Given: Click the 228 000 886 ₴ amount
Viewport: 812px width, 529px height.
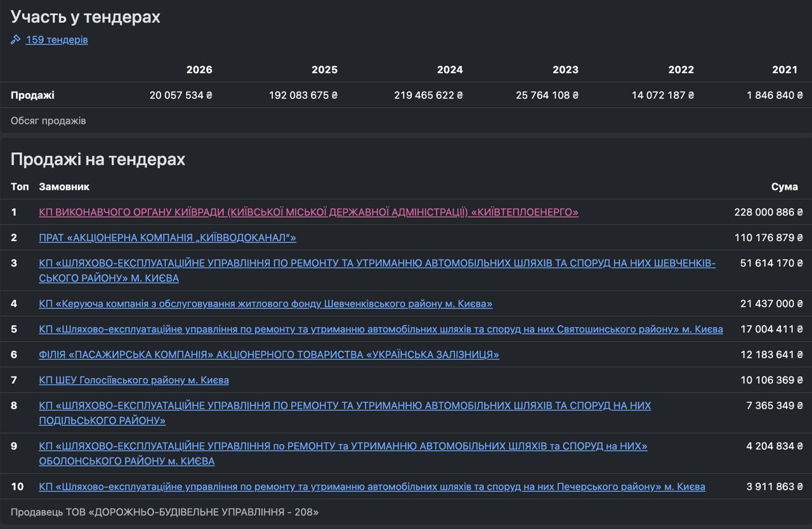Looking at the screenshot, I should tap(769, 212).
